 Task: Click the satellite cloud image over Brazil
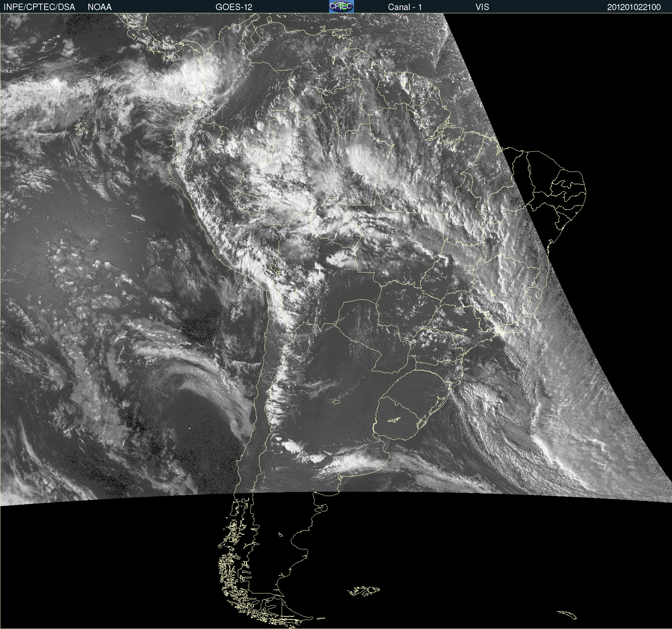click(x=336, y=321)
